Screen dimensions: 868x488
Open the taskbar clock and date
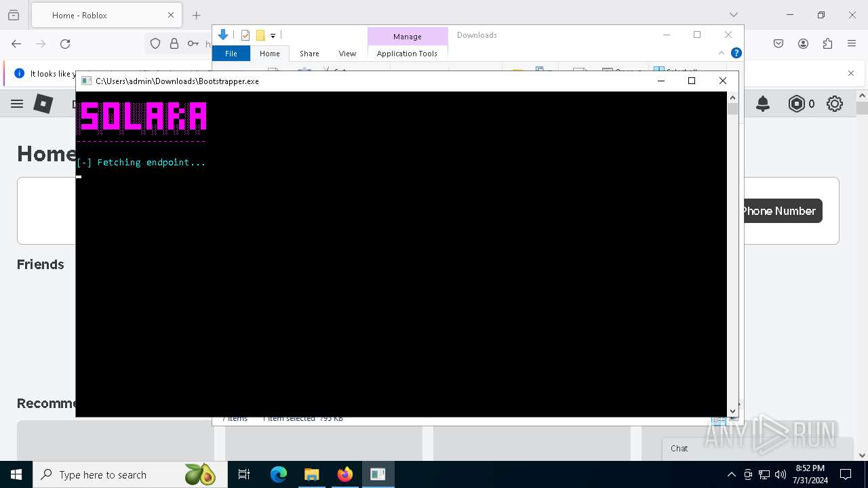click(810, 474)
